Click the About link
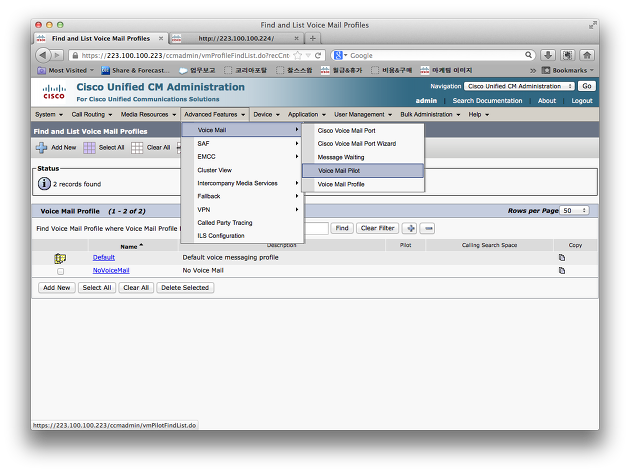This screenshot has height=473, width=630. (547, 101)
